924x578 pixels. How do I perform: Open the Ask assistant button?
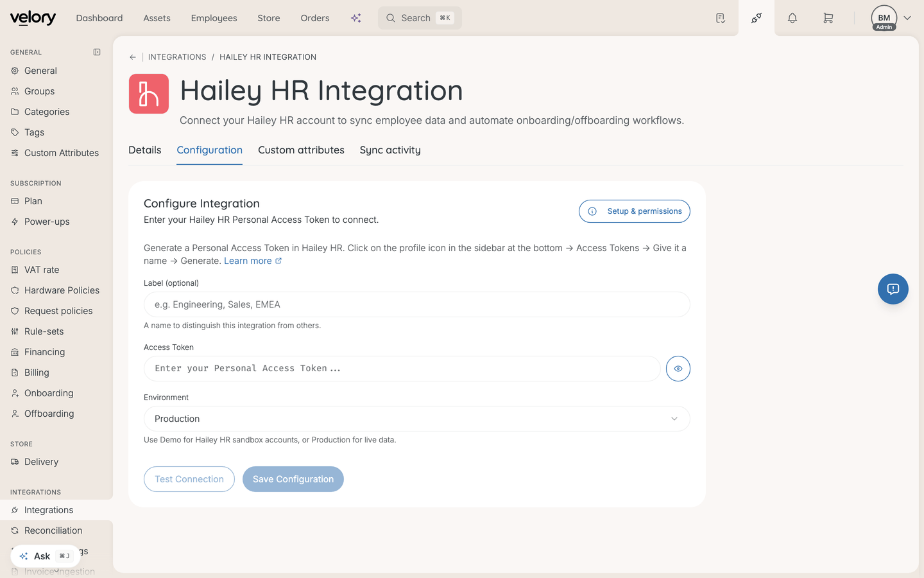45,556
